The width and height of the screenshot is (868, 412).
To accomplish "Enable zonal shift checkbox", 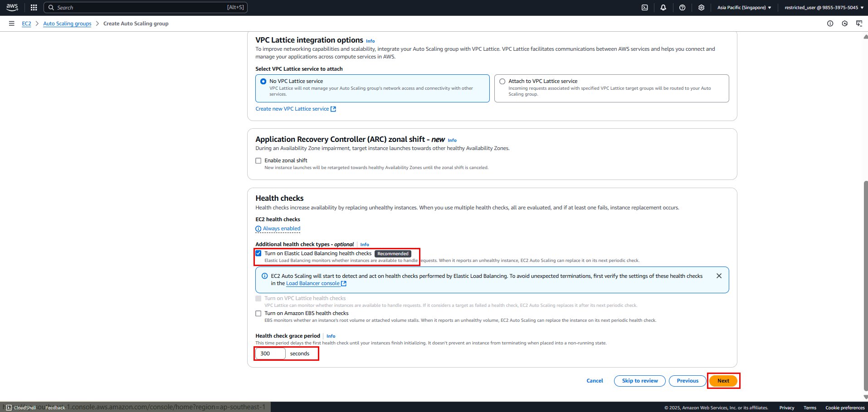I will [258, 160].
